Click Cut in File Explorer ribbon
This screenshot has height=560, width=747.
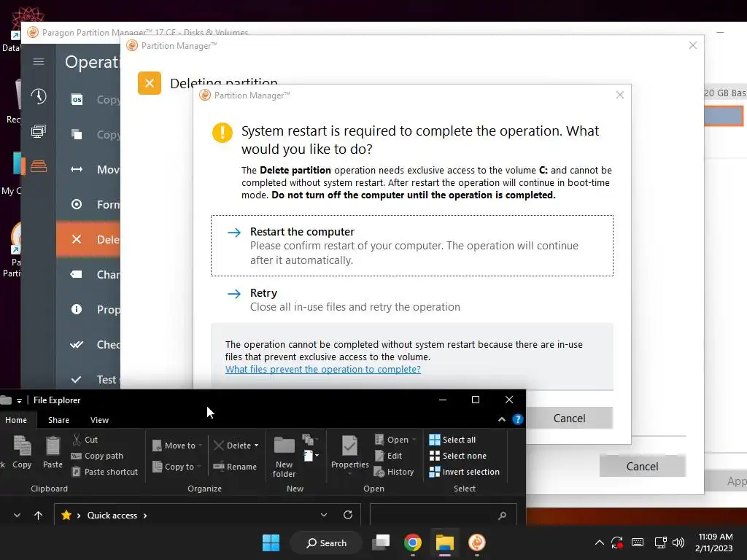(85, 440)
